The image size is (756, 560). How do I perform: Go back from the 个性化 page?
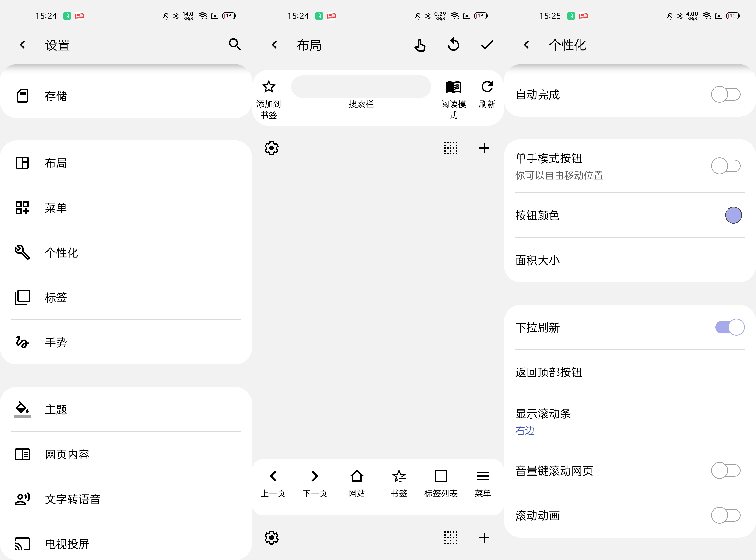(526, 45)
